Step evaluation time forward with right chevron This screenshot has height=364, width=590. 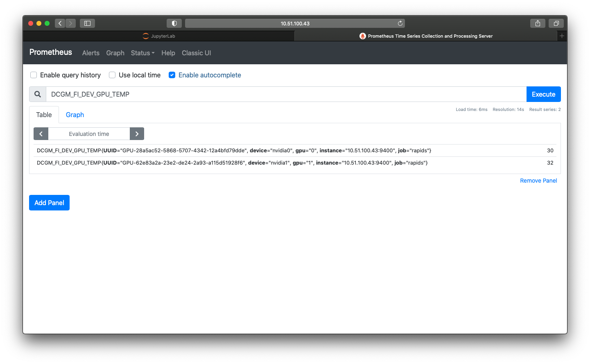(137, 134)
